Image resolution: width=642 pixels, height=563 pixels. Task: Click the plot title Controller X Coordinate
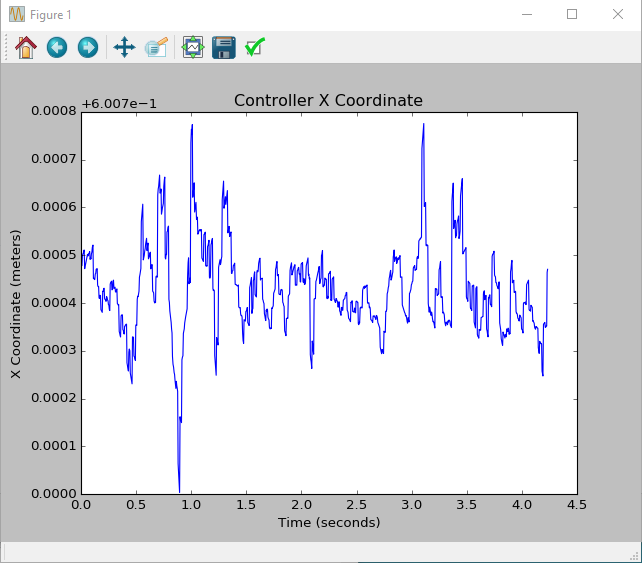[x=328, y=100]
